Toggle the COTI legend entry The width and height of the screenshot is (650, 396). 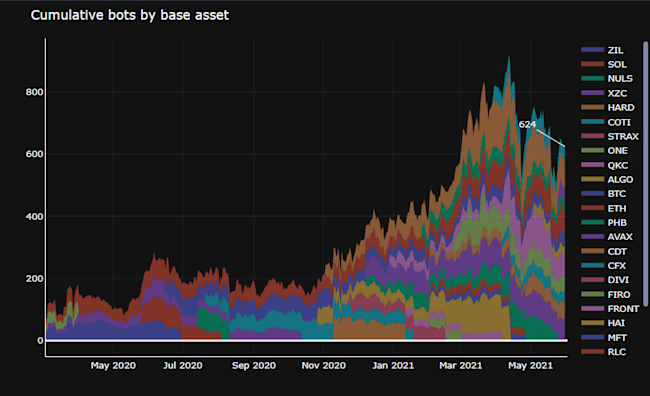click(606, 122)
